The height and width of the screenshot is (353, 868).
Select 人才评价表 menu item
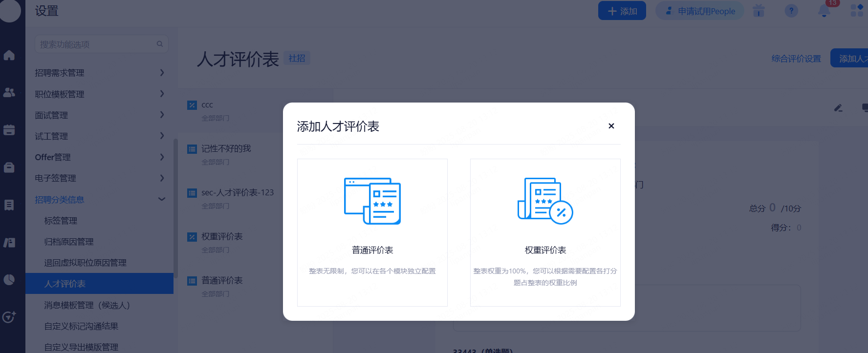coord(65,284)
